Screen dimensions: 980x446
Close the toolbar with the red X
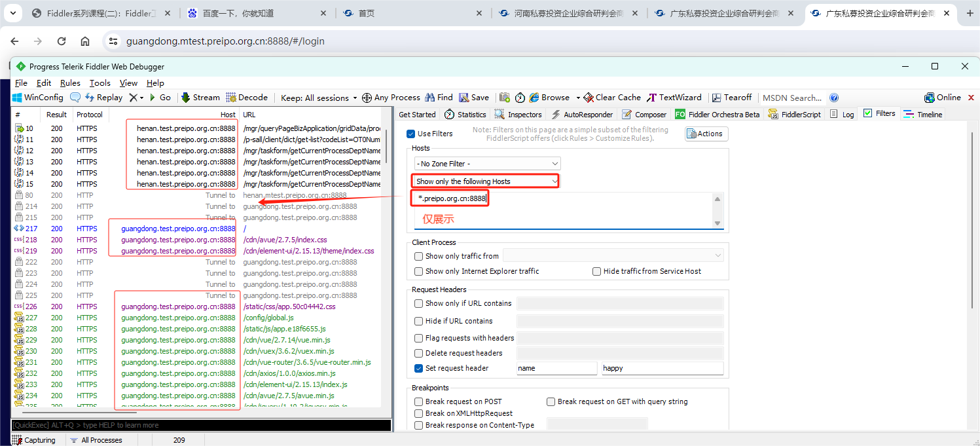[971, 98]
